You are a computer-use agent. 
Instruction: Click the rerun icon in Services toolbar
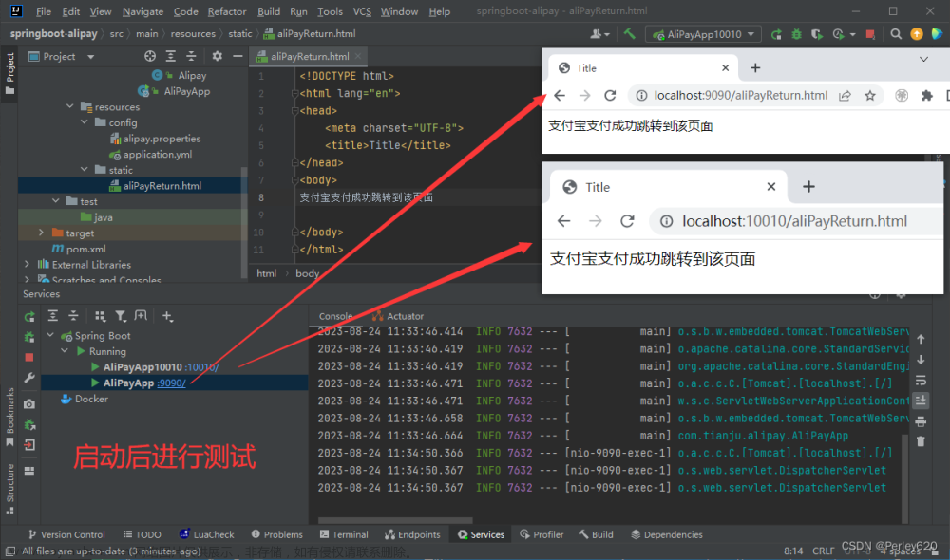pos(29,317)
